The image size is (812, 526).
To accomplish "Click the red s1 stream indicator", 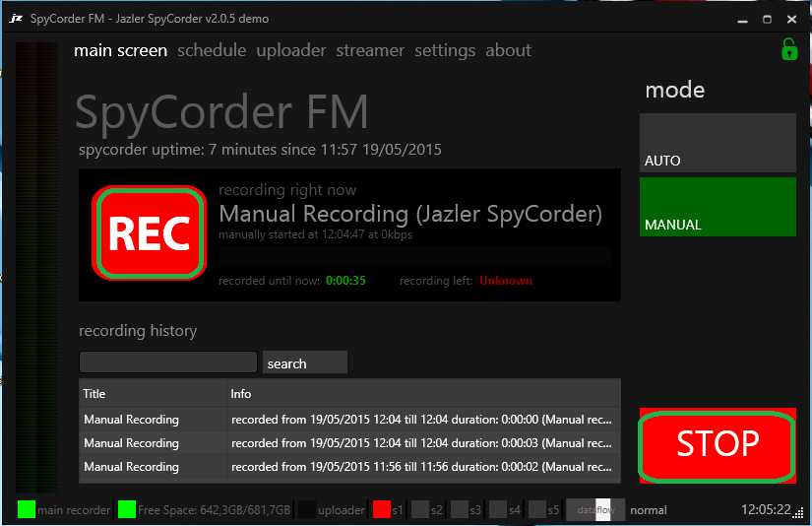I will tap(382, 509).
